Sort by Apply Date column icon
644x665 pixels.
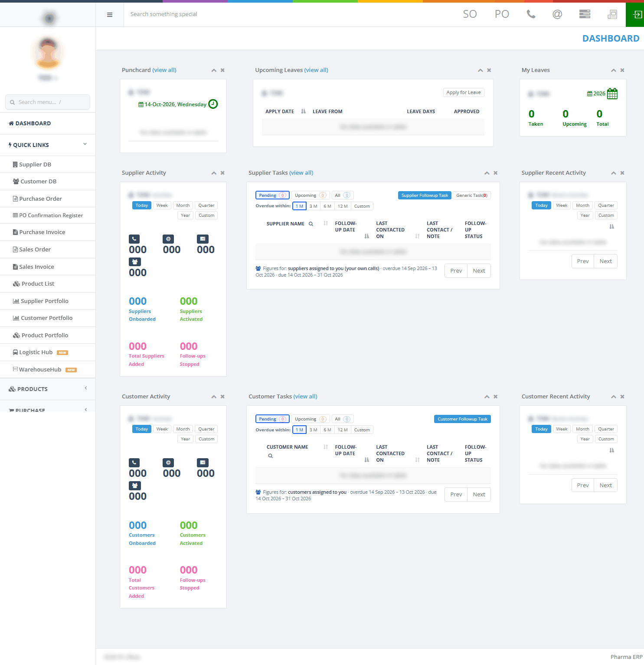(303, 111)
